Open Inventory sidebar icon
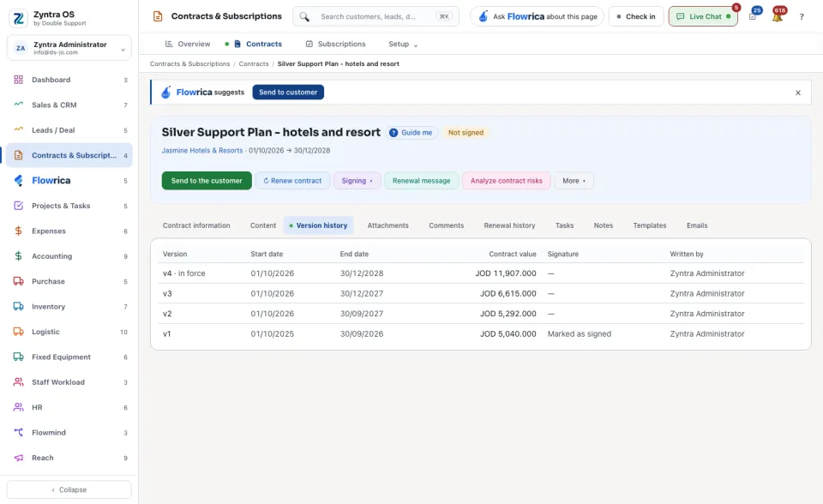 (x=18, y=307)
